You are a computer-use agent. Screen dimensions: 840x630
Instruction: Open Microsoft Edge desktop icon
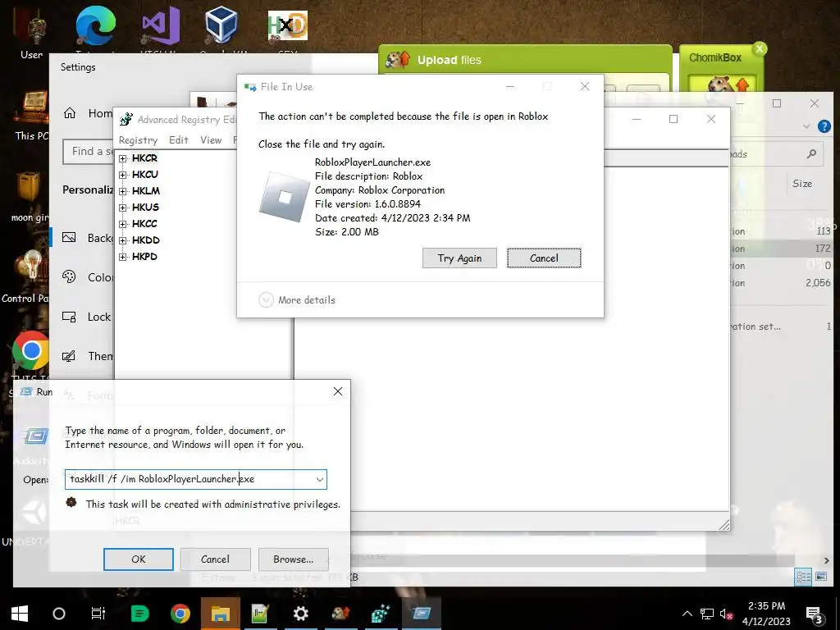click(x=95, y=25)
